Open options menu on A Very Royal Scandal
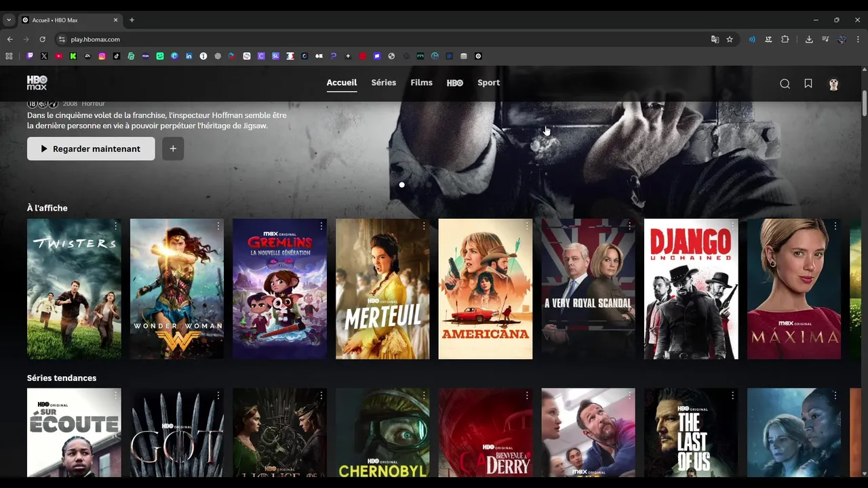This screenshot has width=868, height=488. (x=629, y=226)
